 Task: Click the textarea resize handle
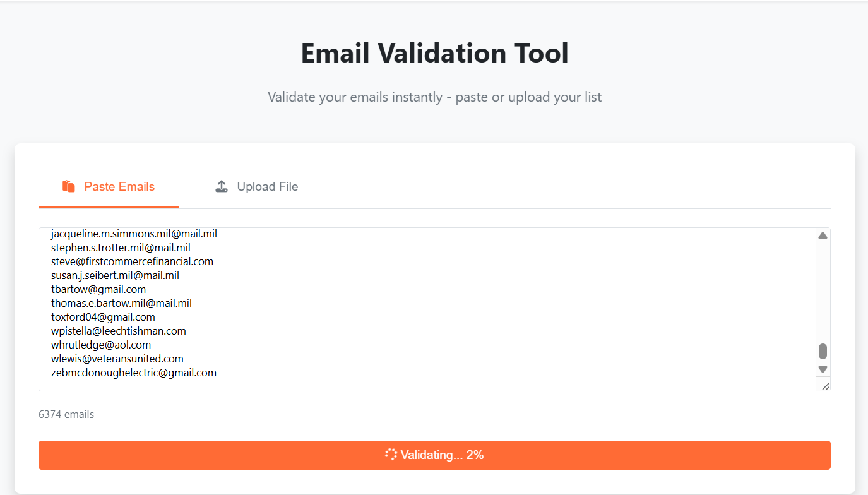coord(823,385)
